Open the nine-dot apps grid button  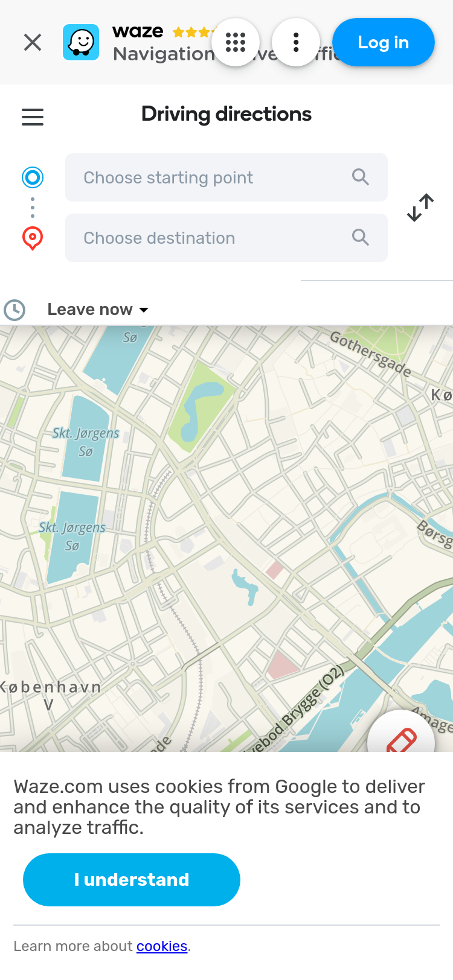click(236, 42)
